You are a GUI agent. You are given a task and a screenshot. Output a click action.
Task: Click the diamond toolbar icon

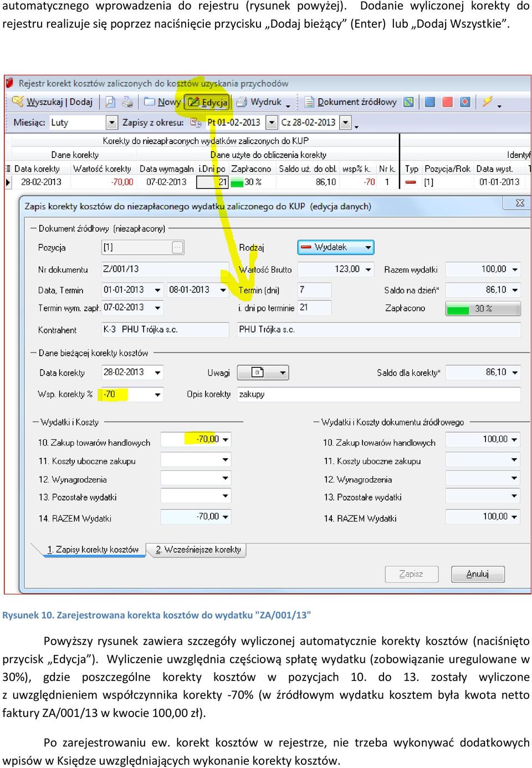pyautogui.click(x=465, y=102)
